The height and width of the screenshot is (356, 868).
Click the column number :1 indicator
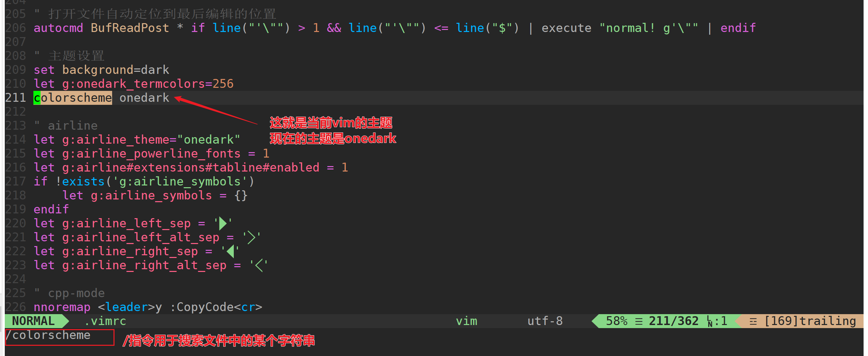[x=721, y=321]
